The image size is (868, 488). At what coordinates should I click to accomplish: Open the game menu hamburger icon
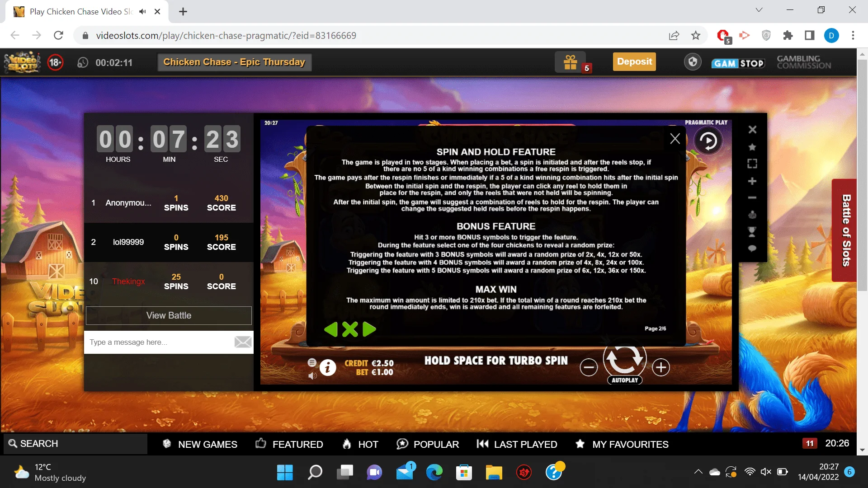pyautogui.click(x=312, y=362)
